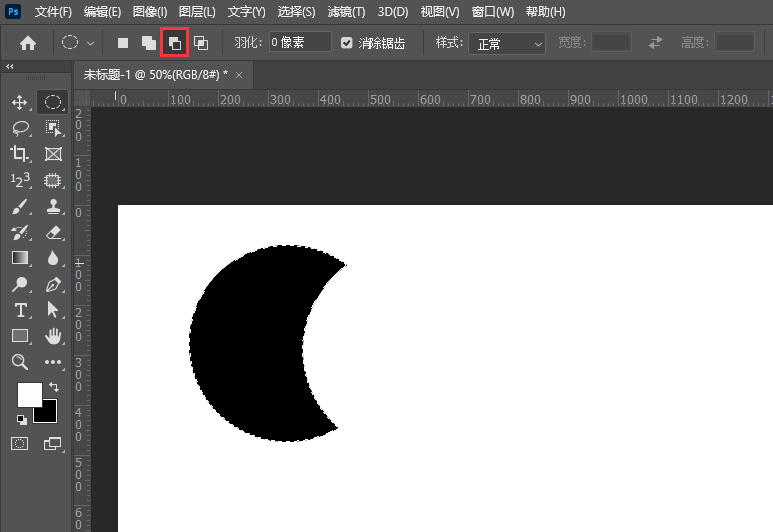Click the Subtract from selection icon
773x532 pixels.
174,43
